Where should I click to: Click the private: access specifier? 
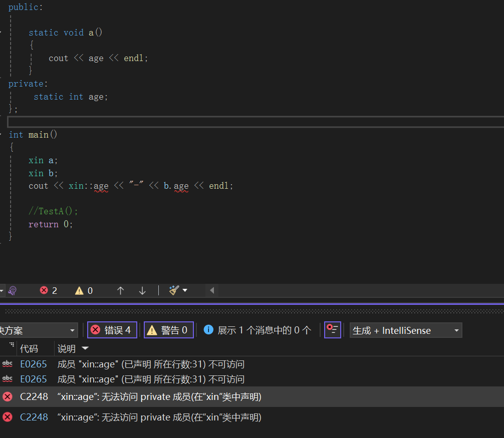[28, 84]
